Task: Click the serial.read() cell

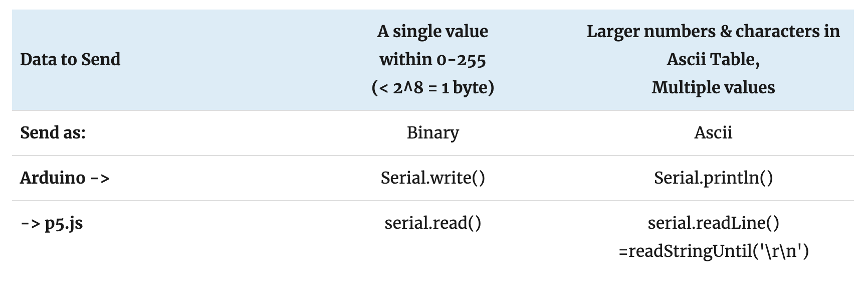Action: point(432,223)
